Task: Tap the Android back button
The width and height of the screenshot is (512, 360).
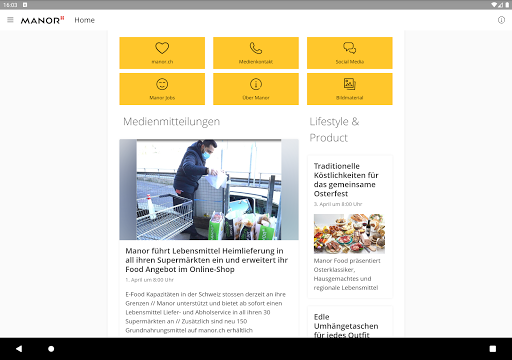Action: click(x=19, y=349)
